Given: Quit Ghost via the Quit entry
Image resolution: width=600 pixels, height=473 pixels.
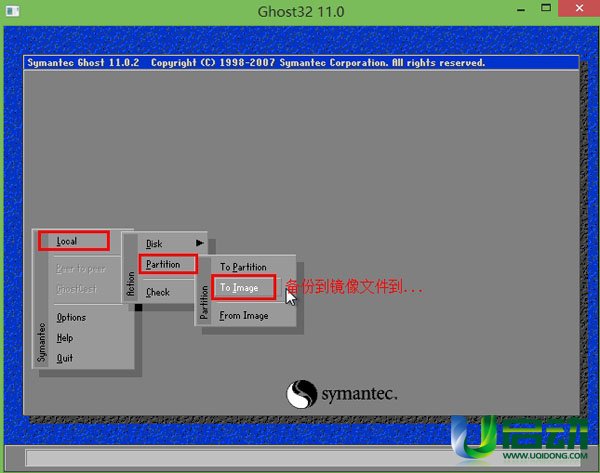Looking at the screenshot, I should click(65, 358).
